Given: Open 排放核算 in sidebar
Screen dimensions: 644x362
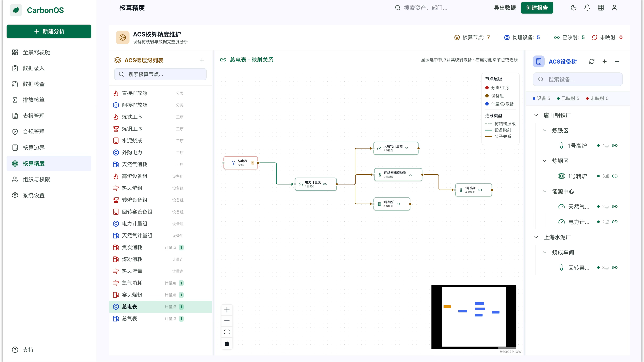Looking at the screenshot, I should coord(49,100).
